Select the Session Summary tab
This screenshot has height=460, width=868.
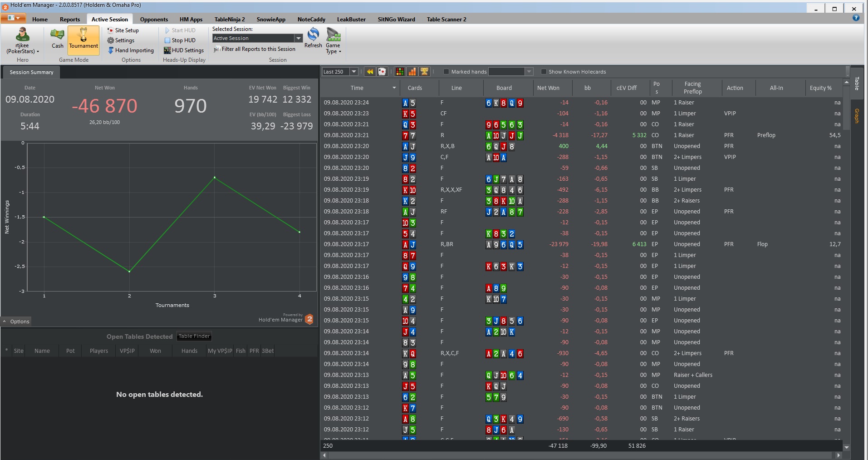[31, 72]
